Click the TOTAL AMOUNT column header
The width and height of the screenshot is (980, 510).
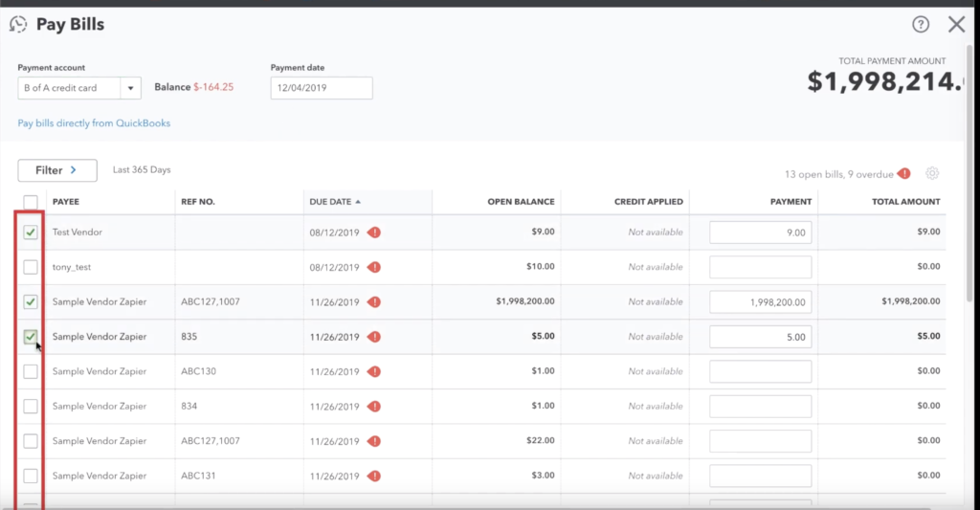(x=905, y=202)
